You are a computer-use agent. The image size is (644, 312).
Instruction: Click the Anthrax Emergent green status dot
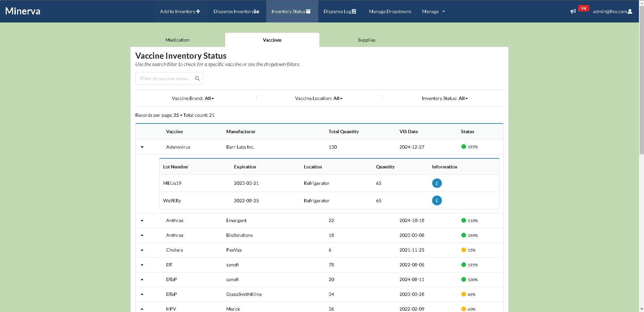point(464,220)
